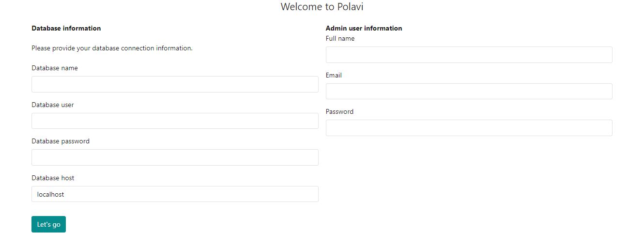Click the admin Email input field

(469, 92)
